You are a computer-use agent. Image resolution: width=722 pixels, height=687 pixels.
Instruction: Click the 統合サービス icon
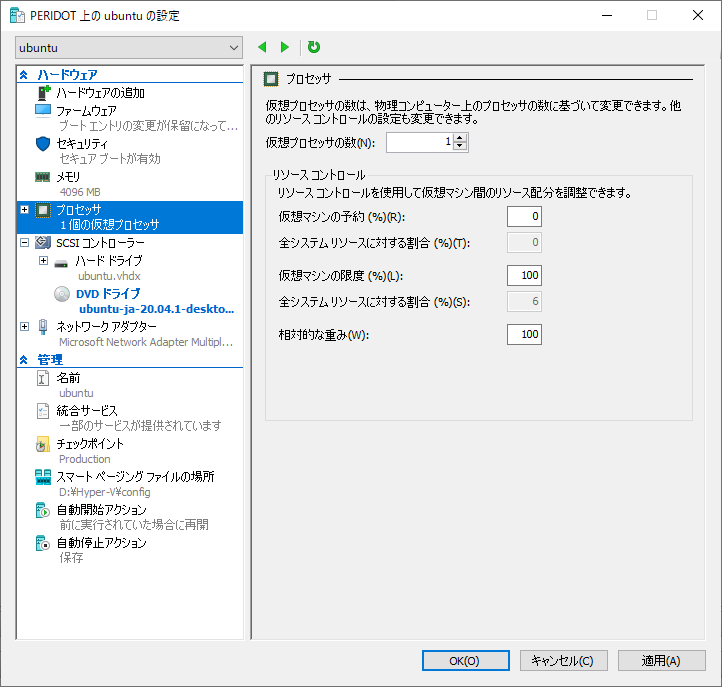(x=43, y=411)
